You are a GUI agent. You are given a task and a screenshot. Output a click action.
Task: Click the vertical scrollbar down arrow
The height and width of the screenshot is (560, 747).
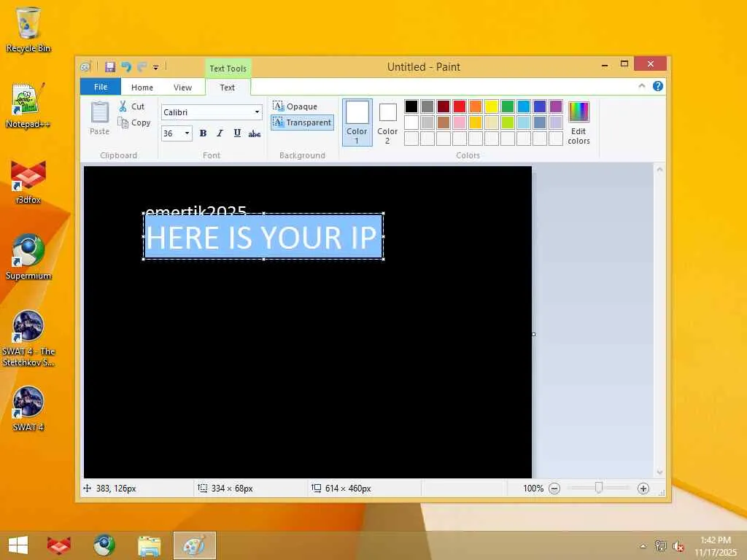pos(659,472)
